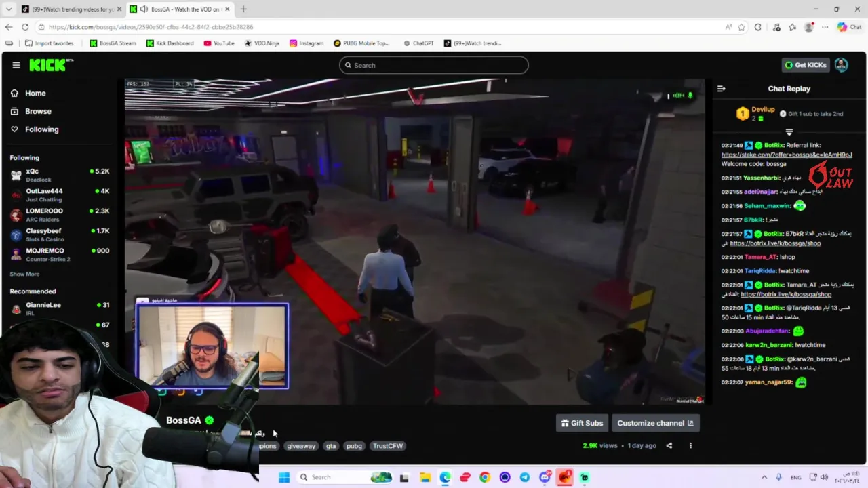Expand the Devilup gift leaderboard chevron
The image size is (868, 488).
(x=789, y=132)
